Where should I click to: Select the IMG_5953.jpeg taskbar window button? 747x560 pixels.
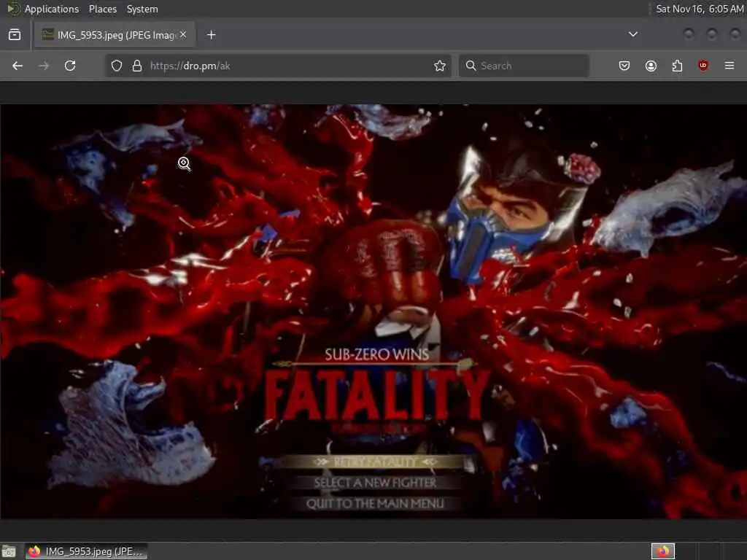pyautogui.click(x=86, y=551)
